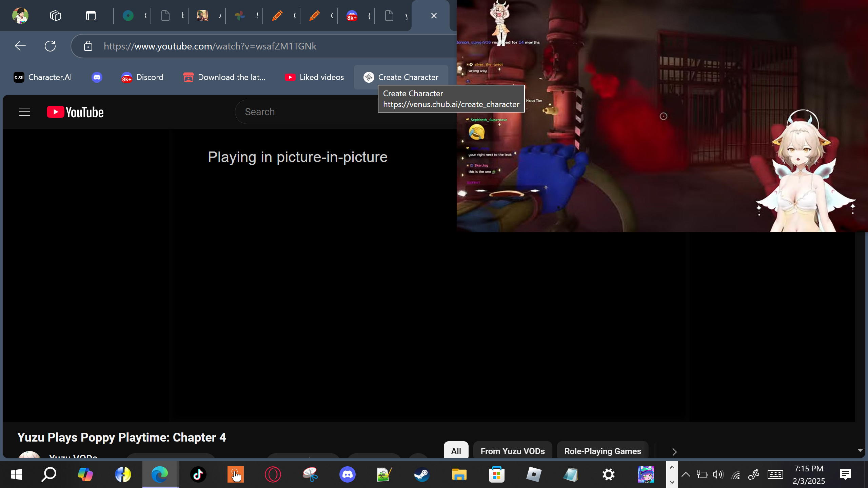This screenshot has width=868, height=488.
Task: Refresh the YouTube page
Action: [x=50, y=46]
